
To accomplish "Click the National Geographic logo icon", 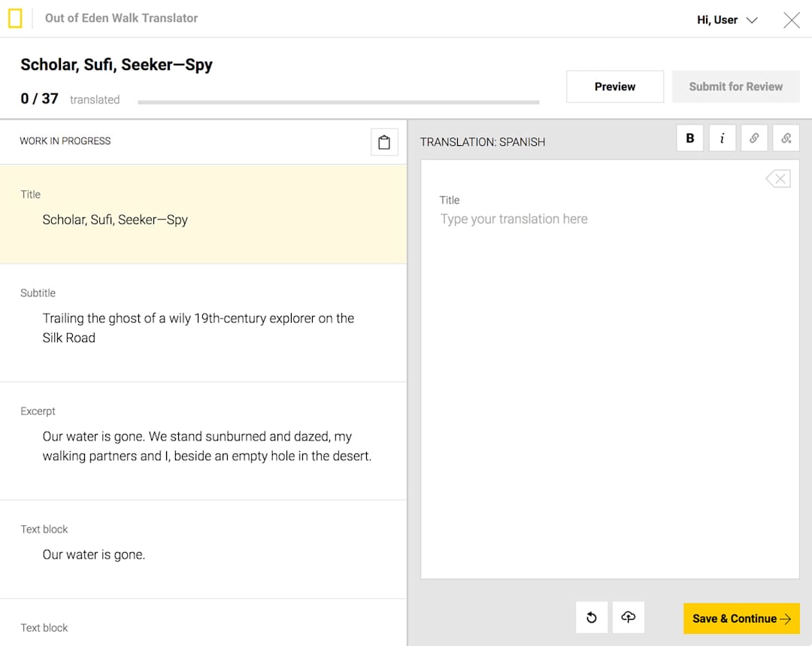I will coord(15,19).
